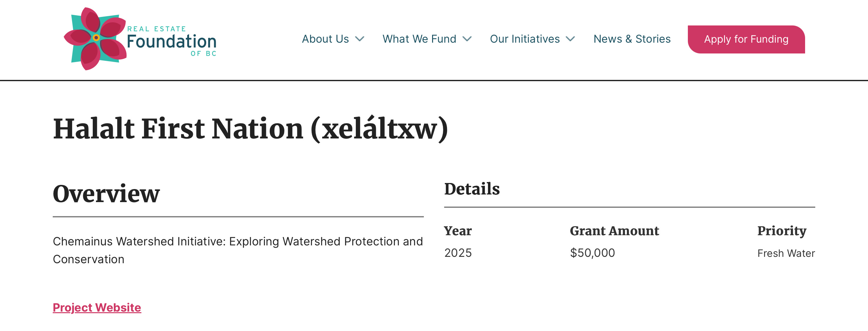Click the Halalt First Nation page title
Image resolution: width=868 pixels, height=331 pixels.
pos(250,129)
